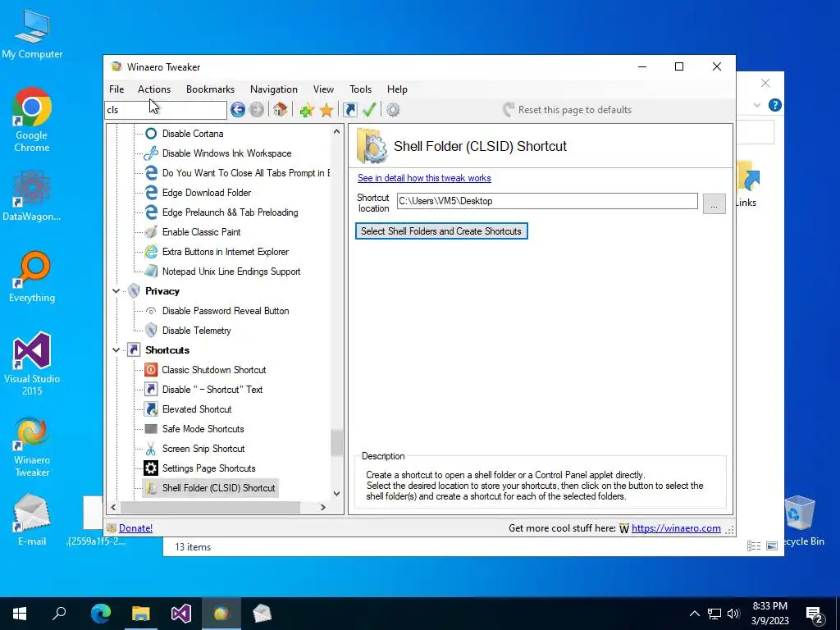Click the Shortcut location text field
Viewport: 840px width, 630px height.
pos(547,201)
